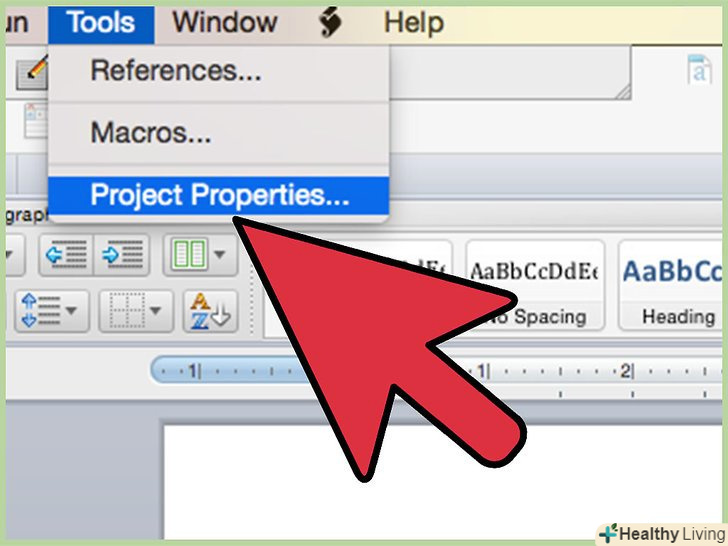Click the pencil edit icon in toolbar

pyautogui.click(x=32, y=72)
